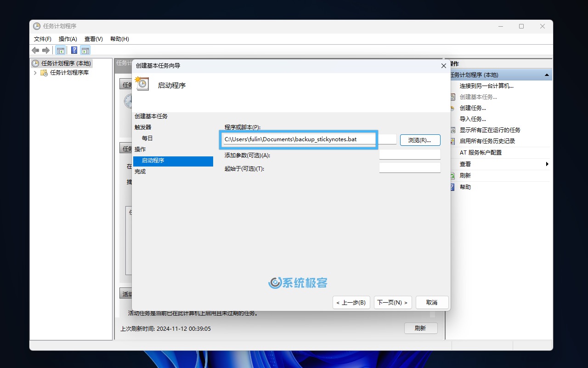Maximize the 任务计划程序 window

[521, 26]
